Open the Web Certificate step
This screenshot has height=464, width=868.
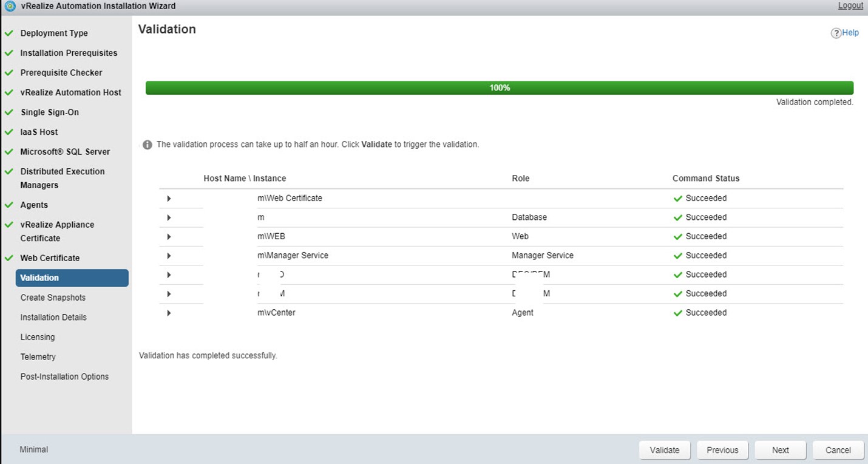click(50, 258)
